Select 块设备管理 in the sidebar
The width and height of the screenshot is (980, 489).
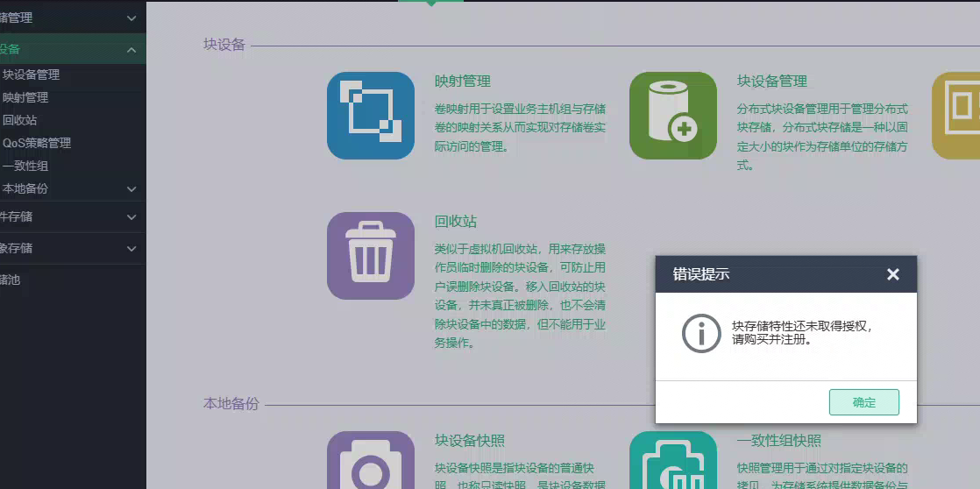pyautogui.click(x=32, y=75)
